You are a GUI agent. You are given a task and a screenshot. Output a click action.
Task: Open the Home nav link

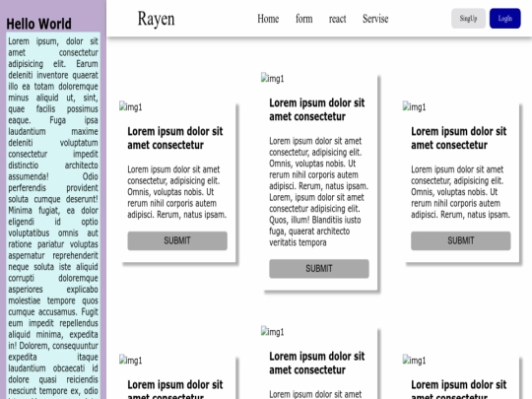click(268, 19)
